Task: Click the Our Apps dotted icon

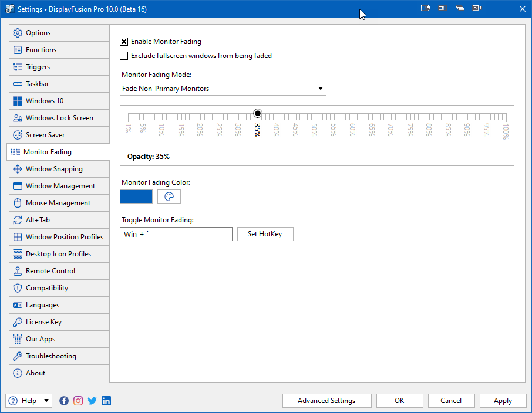Action: coord(18,338)
